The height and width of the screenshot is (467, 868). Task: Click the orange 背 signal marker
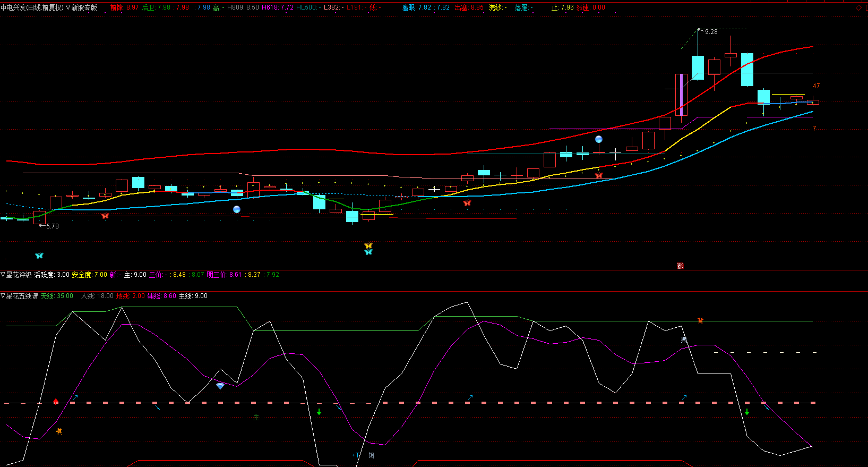pyautogui.click(x=700, y=321)
